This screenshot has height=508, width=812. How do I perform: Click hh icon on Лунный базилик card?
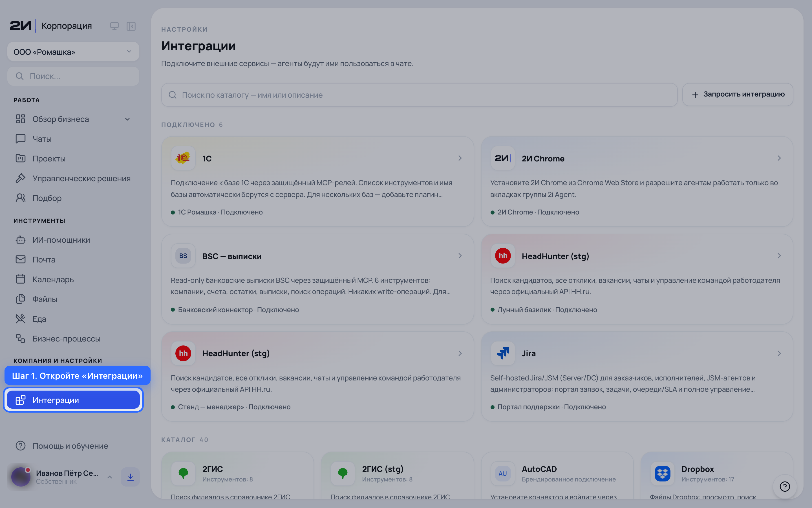point(503,256)
